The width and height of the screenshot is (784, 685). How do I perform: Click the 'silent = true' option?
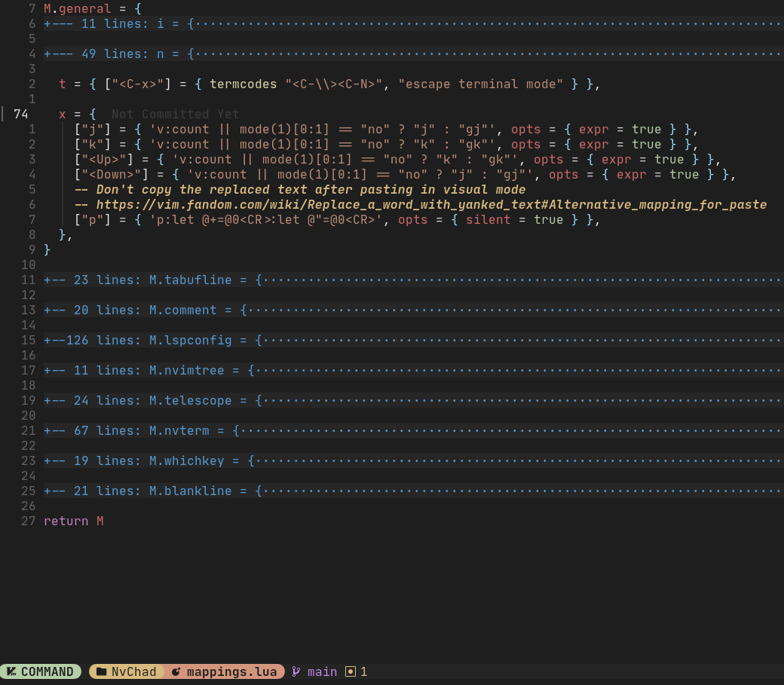coord(514,219)
